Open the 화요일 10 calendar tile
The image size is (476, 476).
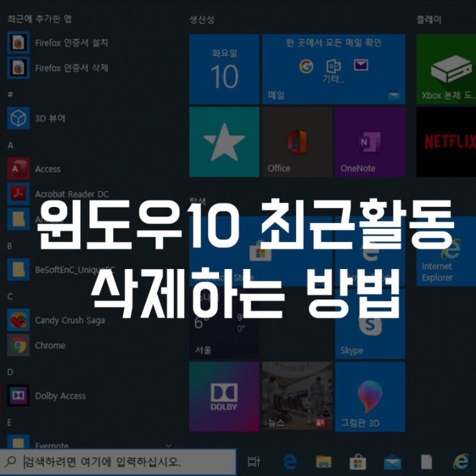224,69
